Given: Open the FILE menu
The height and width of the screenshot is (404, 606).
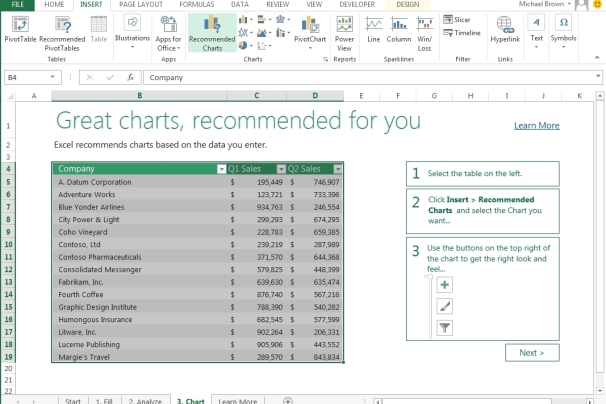Looking at the screenshot, I should point(17,5).
